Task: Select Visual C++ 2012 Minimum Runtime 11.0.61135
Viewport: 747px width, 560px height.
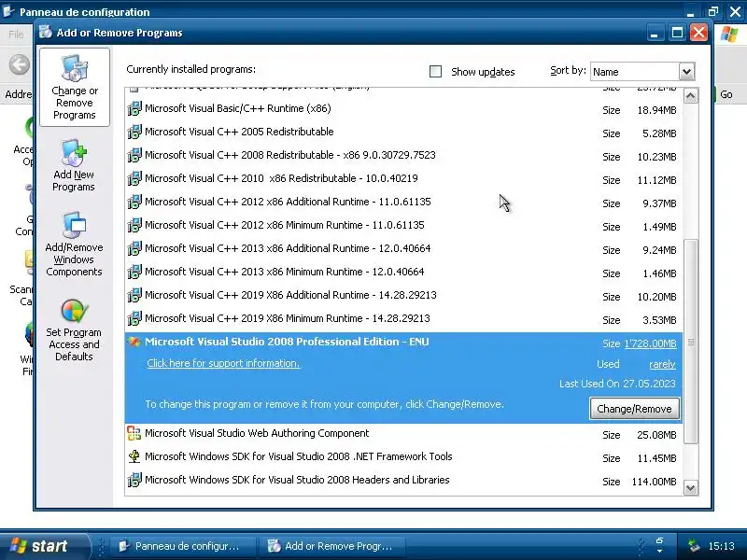Action: (403, 225)
